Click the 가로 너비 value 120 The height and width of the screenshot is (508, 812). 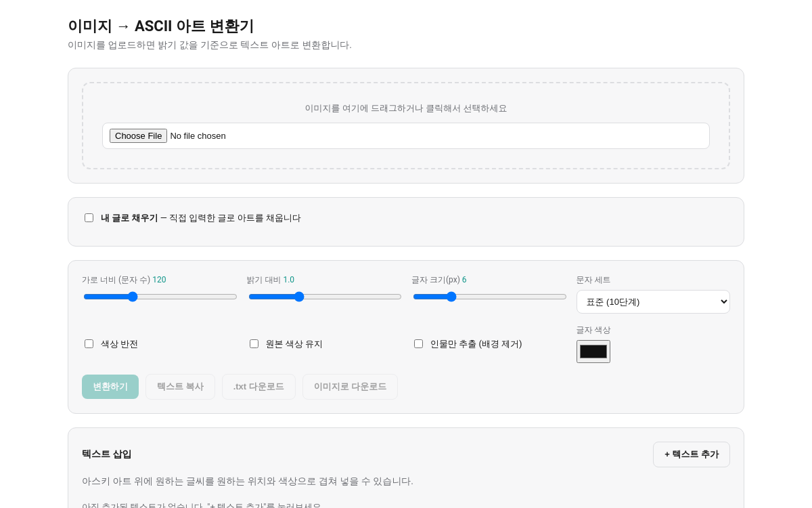[159, 280]
